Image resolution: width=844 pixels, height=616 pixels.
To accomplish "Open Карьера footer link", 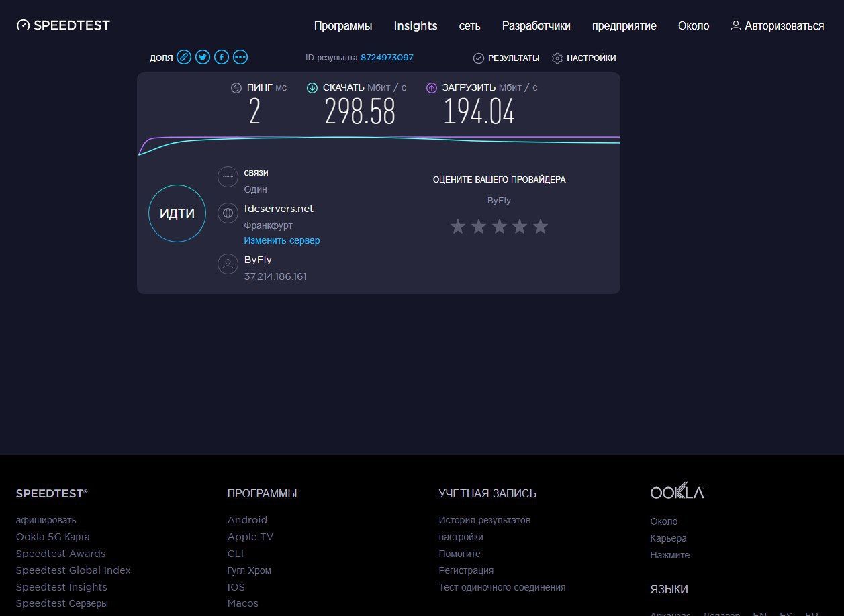I will point(669,538).
